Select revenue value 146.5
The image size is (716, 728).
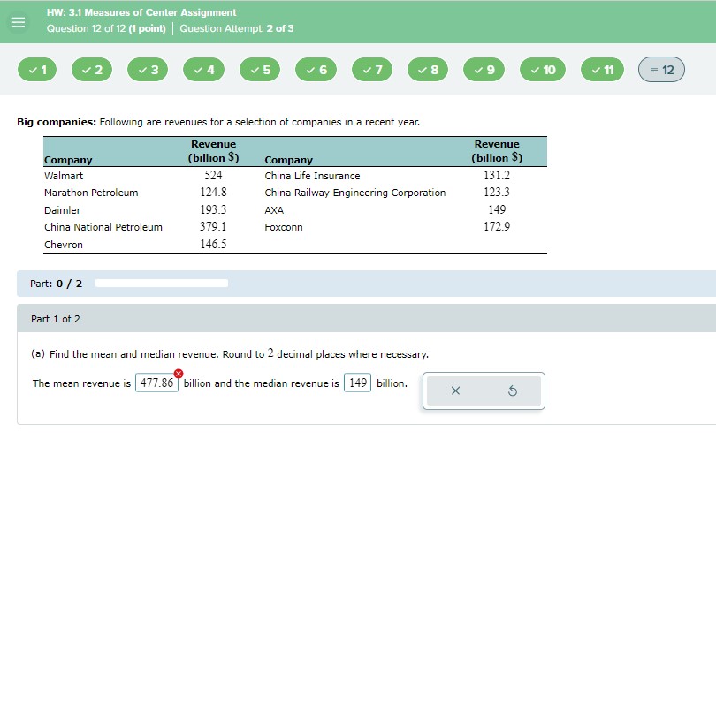pyautogui.click(x=213, y=244)
